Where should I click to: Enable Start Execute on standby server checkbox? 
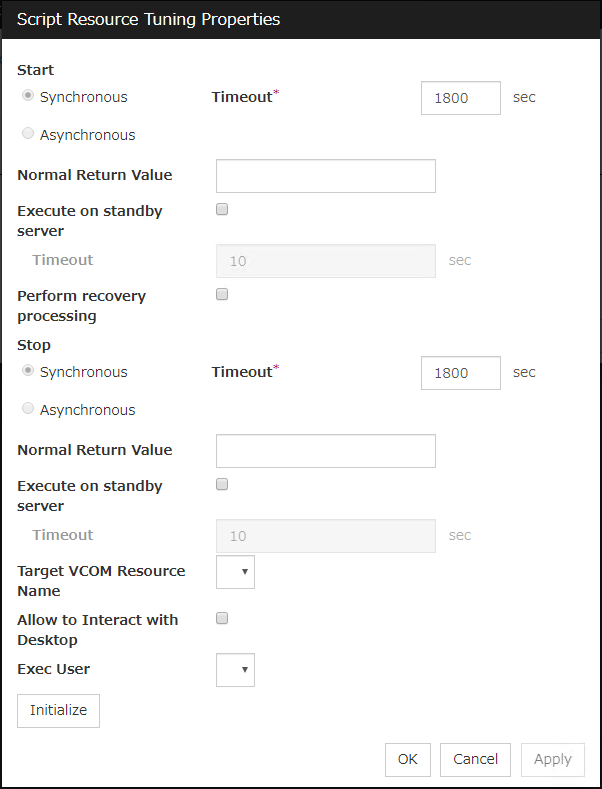coord(223,210)
